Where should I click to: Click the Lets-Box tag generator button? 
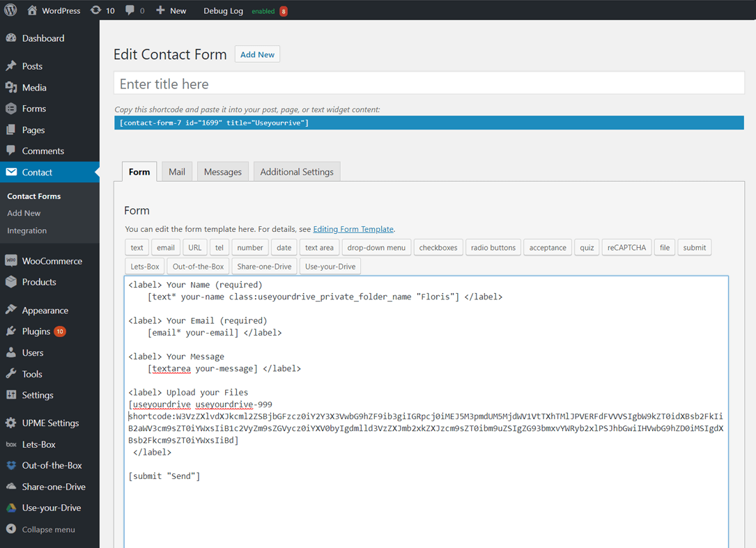(145, 266)
